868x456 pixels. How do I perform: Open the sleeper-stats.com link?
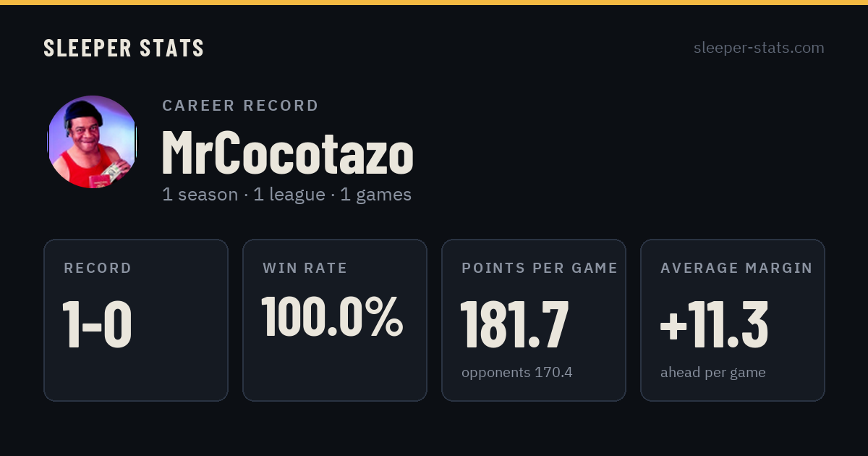coord(759,48)
